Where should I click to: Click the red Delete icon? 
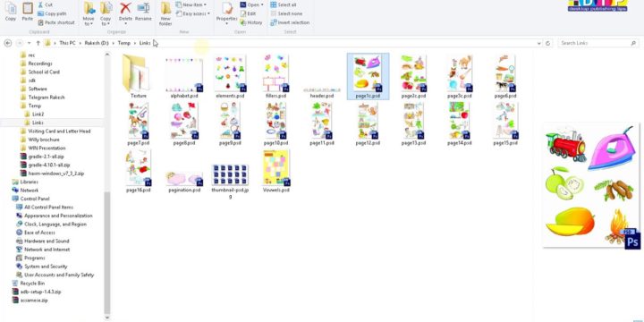[x=125, y=8]
